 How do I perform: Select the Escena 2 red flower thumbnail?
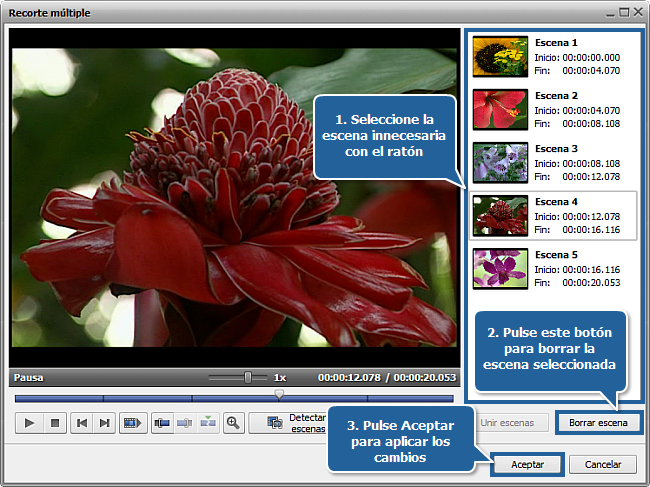pos(499,110)
